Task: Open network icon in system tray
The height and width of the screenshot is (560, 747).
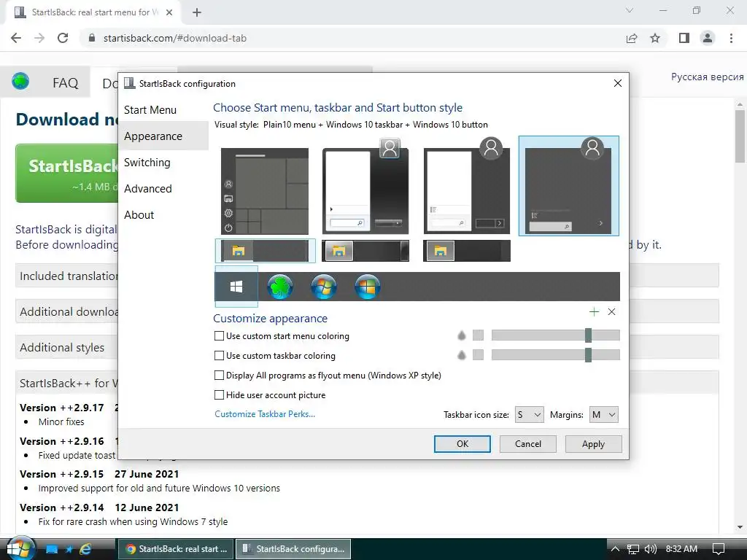Action: pos(632,549)
